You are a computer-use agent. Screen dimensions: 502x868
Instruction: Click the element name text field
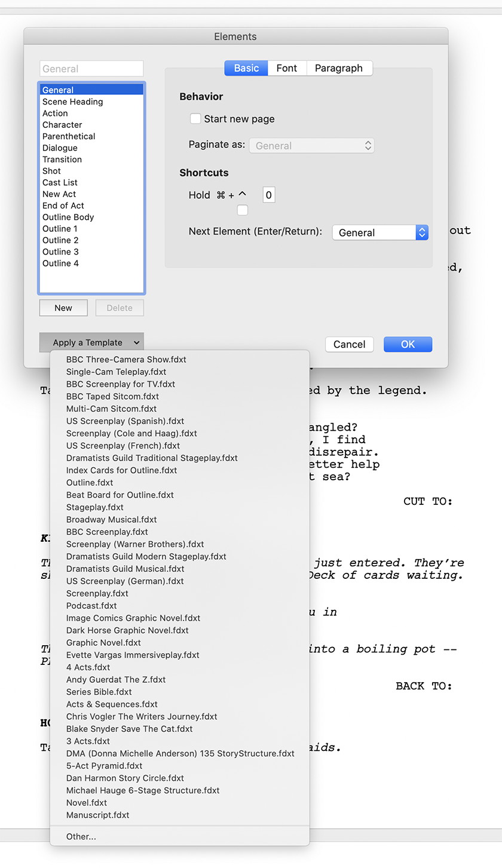(91, 69)
